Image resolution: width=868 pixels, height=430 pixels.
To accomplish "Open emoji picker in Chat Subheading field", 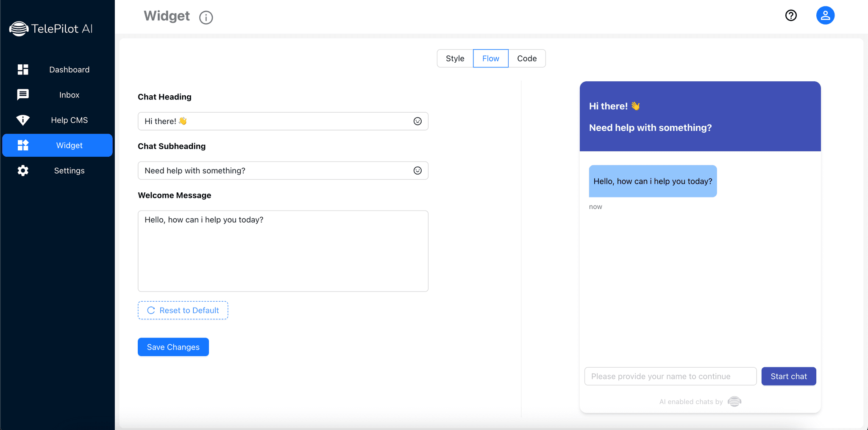I will (x=417, y=171).
